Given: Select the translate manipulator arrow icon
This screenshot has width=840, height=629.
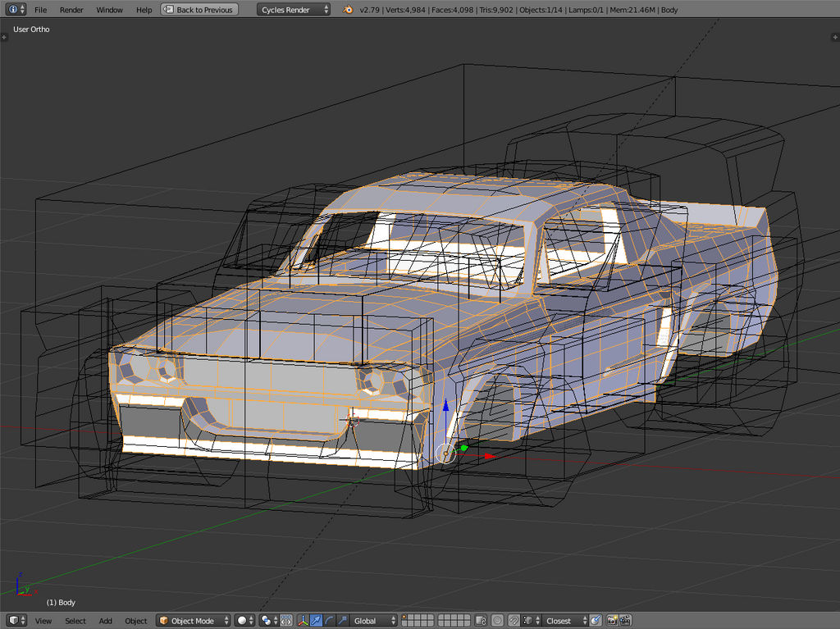Looking at the screenshot, I should click(x=316, y=621).
